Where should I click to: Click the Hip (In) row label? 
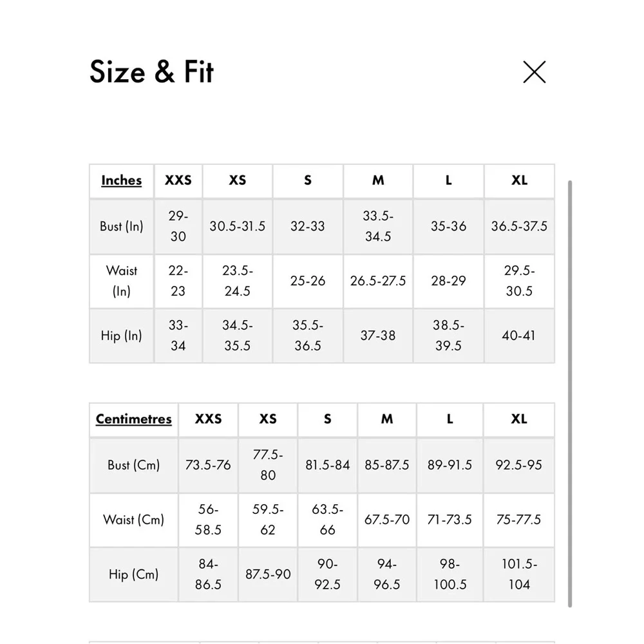(x=121, y=336)
